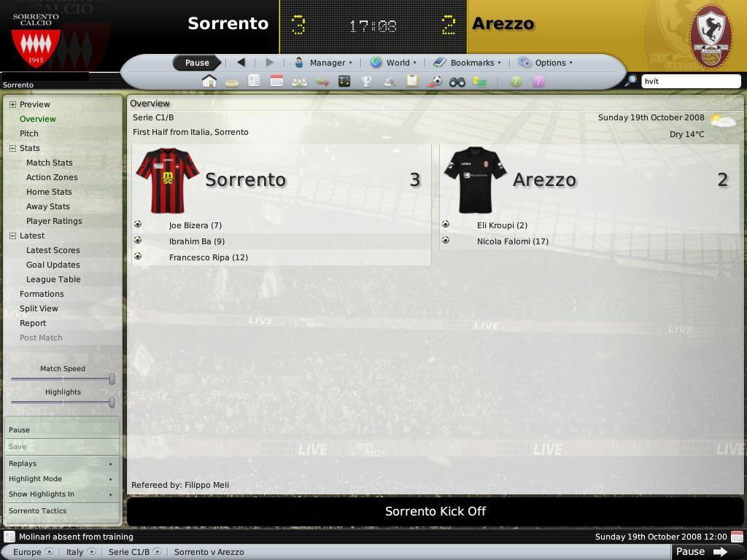
Task: Open the tactics board icon
Action: click(x=344, y=82)
